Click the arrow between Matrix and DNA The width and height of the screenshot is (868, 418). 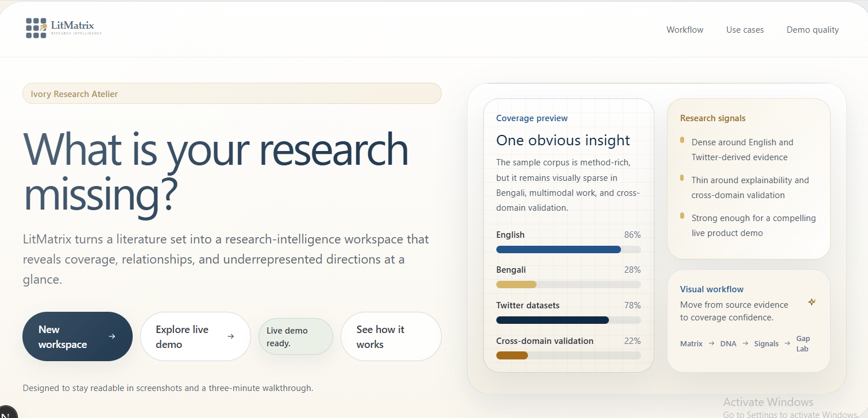712,343
